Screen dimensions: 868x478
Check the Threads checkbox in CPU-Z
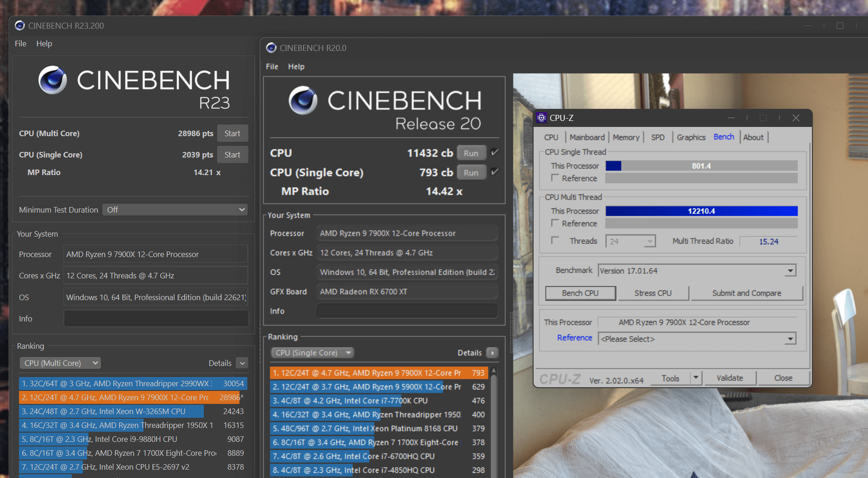tap(554, 240)
